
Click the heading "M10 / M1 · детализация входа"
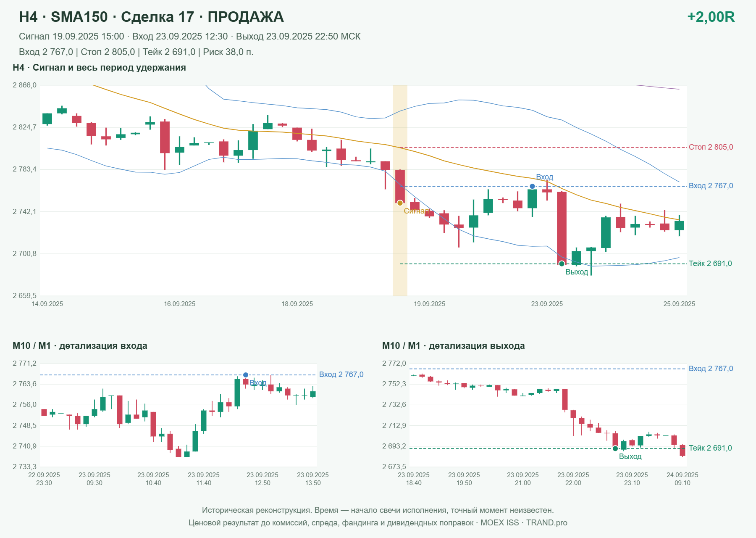click(x=80, y=346)
